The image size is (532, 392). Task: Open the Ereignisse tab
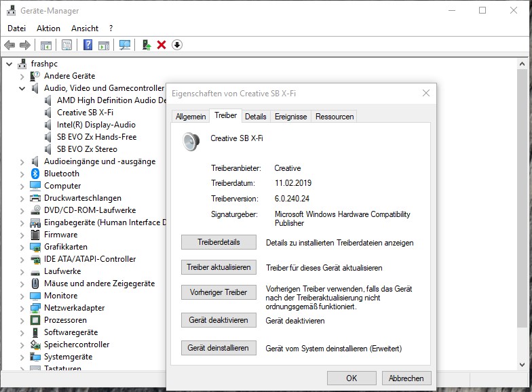[x=290, y=117]
